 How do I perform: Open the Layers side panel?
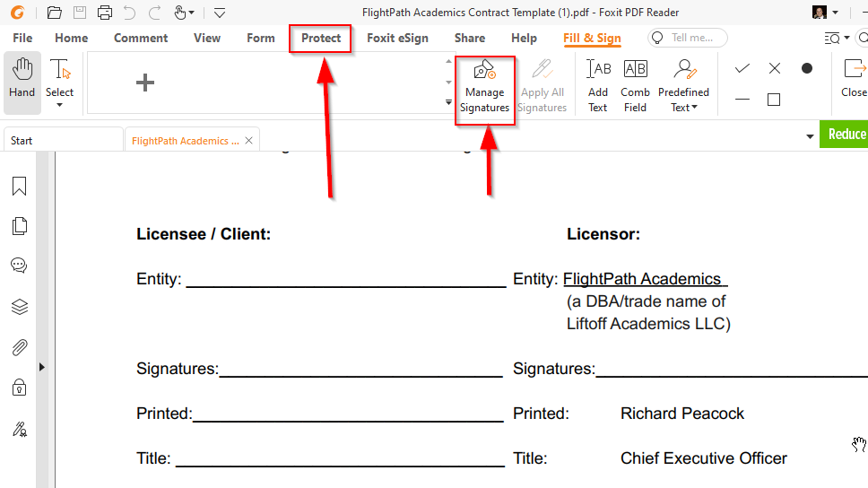pos(19,307)
